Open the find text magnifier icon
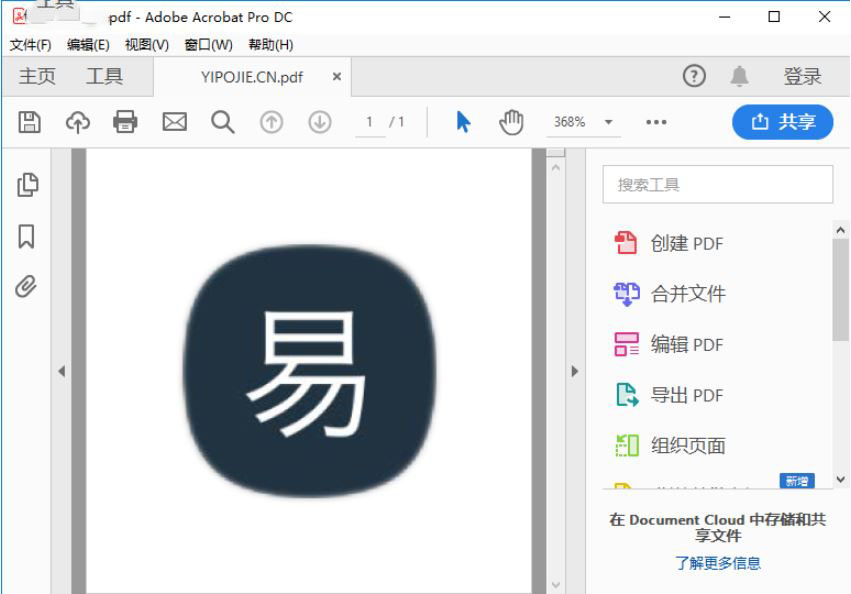 pyautogui.click(x=222, y=122)
